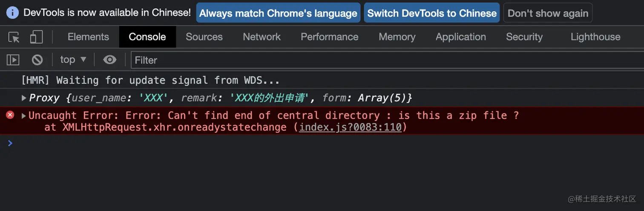644x211 pixels.
Task: Click the inspect element selector icon
Action: (14, 37)
